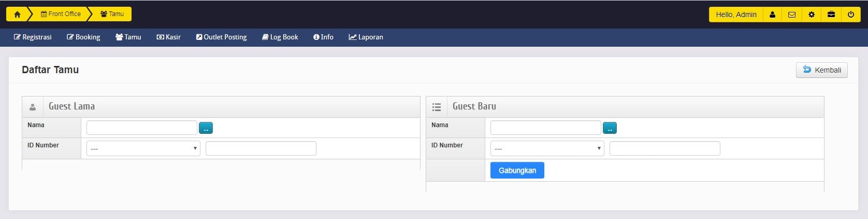Expand Guest Baru ID Number dropdown
868x219 pixels.
point(547,148)
